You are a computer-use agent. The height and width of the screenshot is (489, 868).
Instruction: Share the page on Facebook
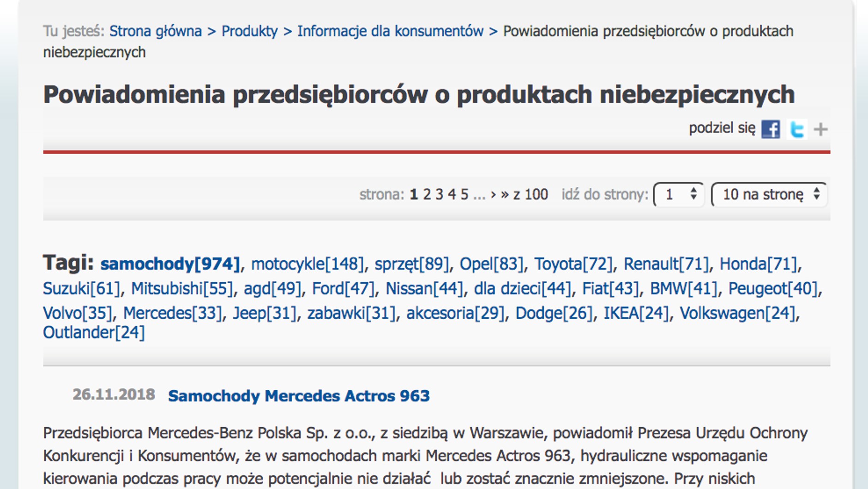770,129
